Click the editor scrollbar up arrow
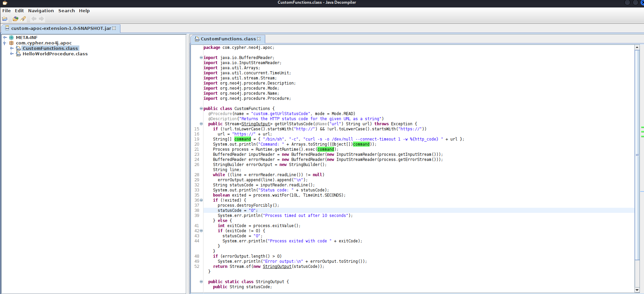This screenshot has width=644, height=294. [637, 48]
